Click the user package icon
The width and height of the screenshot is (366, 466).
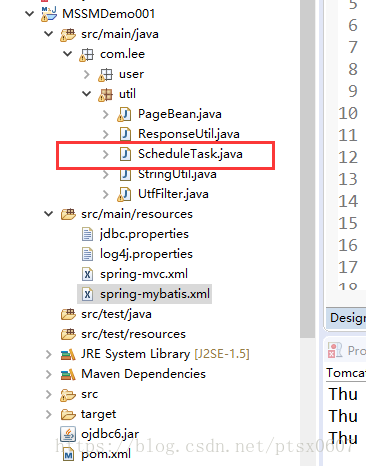[x=105, y=74]
